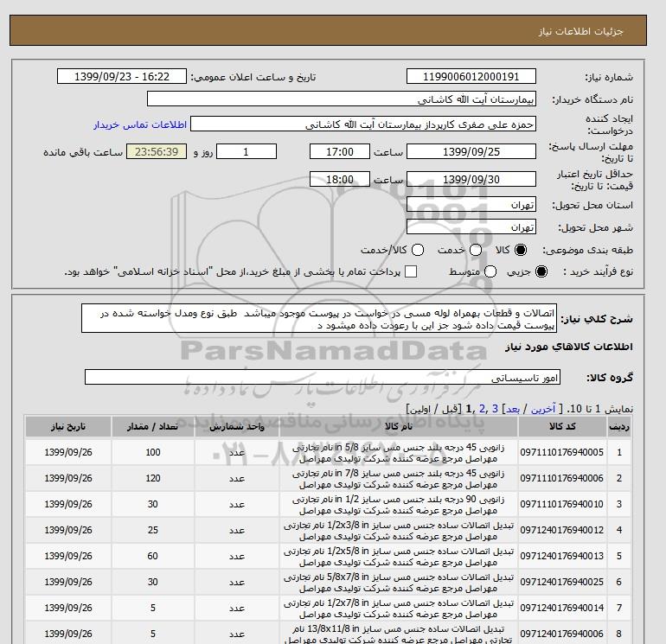Click the quantity 100 in row 1
The image size is (666, 644).
point(153,453)
